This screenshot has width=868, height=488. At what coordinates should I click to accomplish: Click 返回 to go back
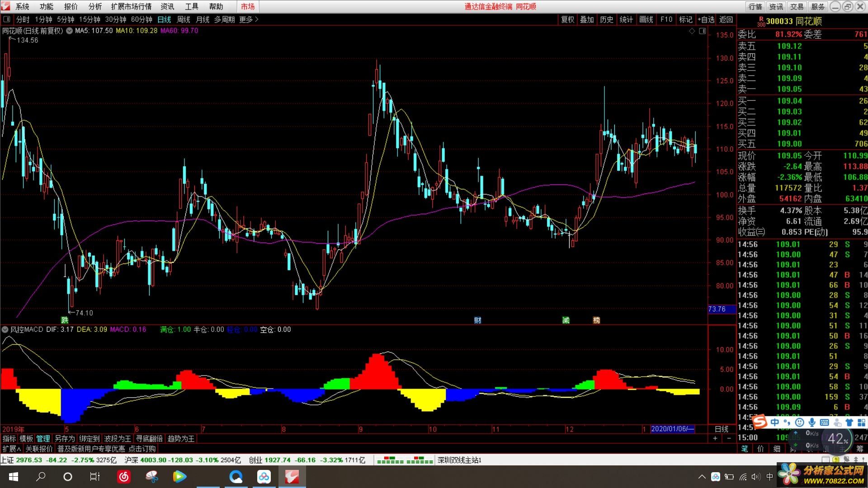[x=726, y=19]
